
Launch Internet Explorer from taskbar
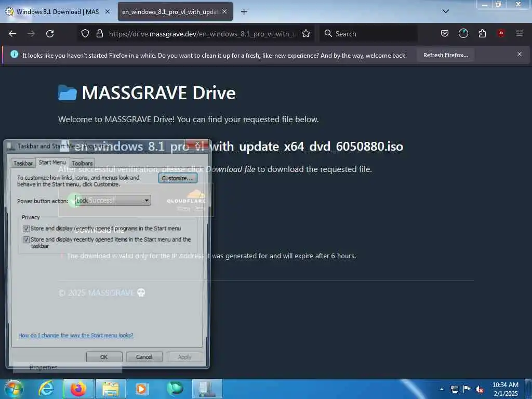(46, 389)
